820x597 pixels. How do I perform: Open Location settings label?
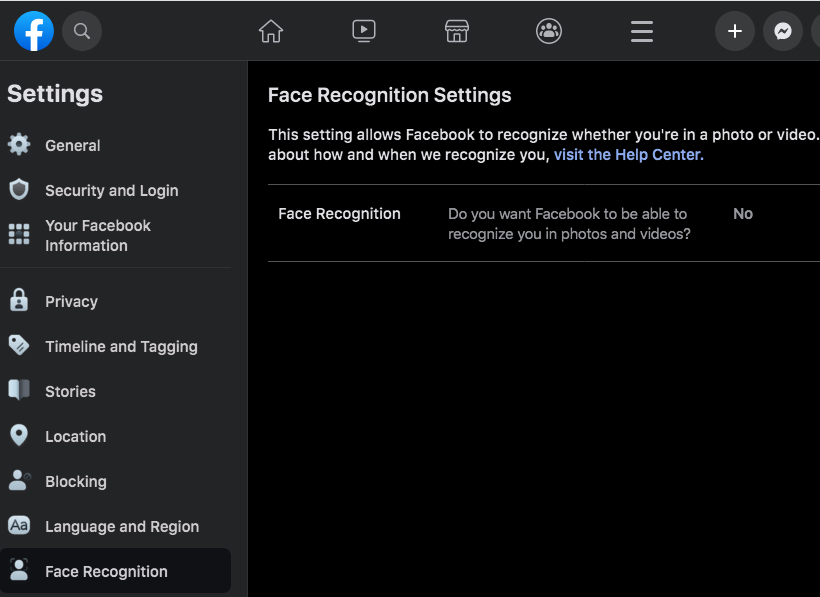tap(76, 437)
